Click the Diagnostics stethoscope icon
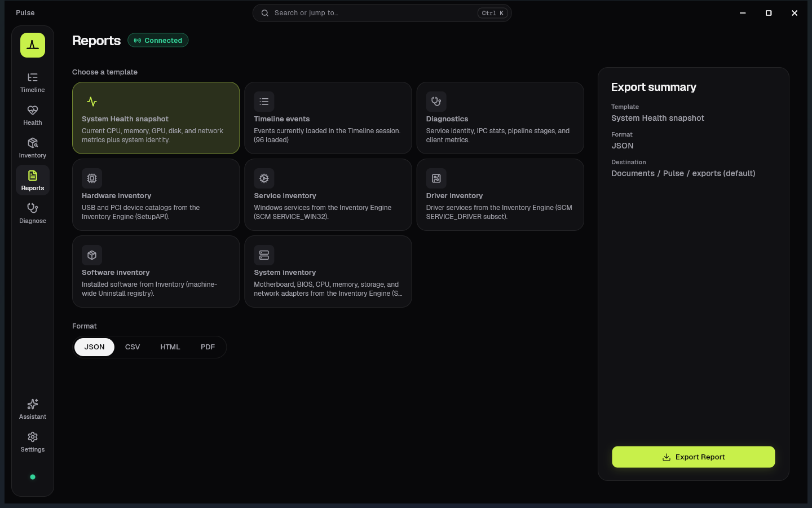The height and width of the screenshot is (508, 812). pyautogui.click(x=436, y=102)
